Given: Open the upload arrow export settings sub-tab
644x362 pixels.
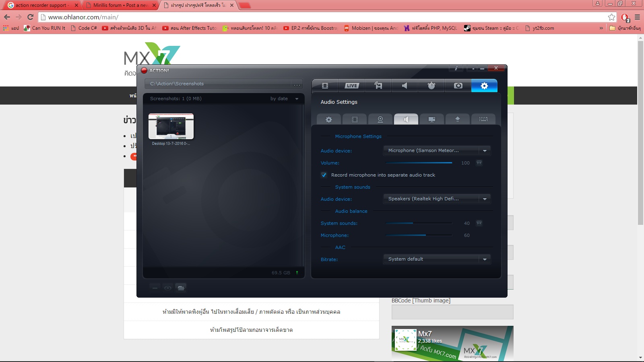Looking at the screenshot, I should point(458,119).
